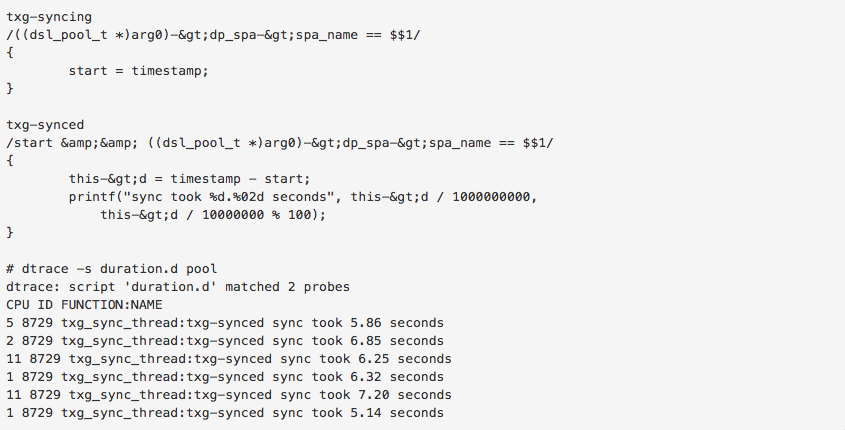The width and height of the screenshot is (845, 430).
Task: Click the printf "sync took" statement
Action: (x=303, y=197)
